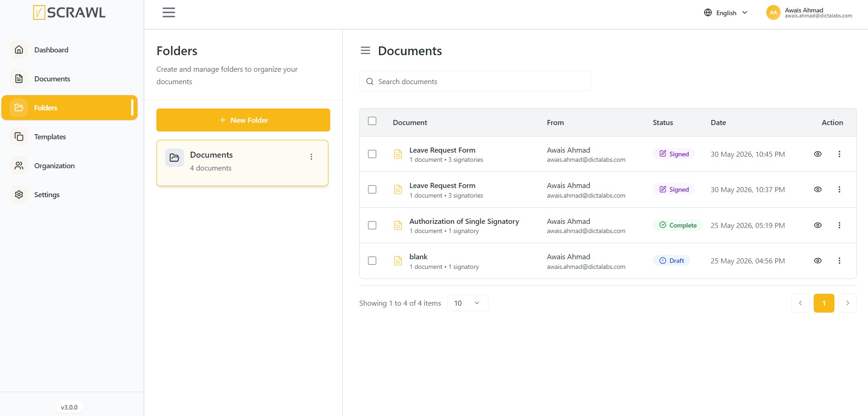Viewport: 868px width, 416px height.
Task: Check the 10:37 PM Leave Request Form row
Action: coord(372,189)
